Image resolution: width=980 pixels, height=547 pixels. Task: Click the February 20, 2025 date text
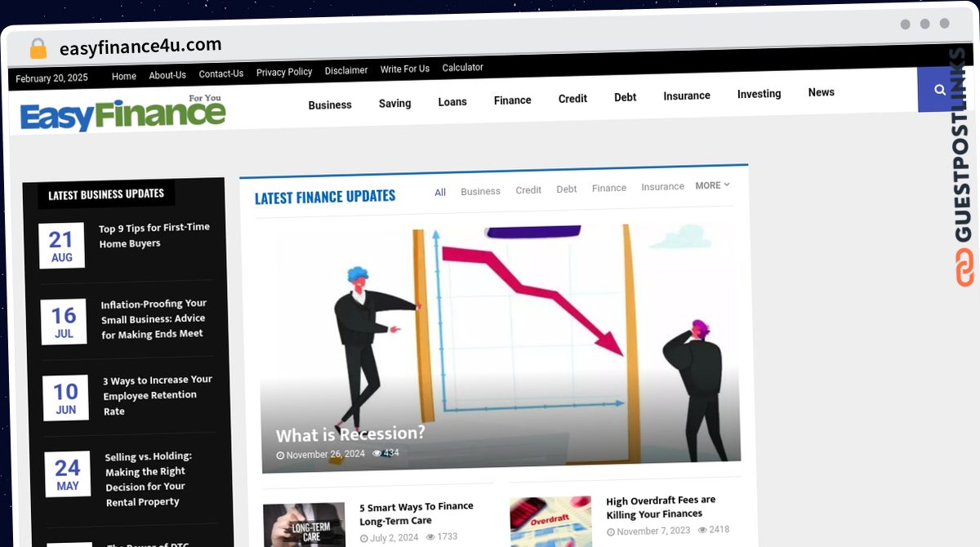tap(51, 78)
